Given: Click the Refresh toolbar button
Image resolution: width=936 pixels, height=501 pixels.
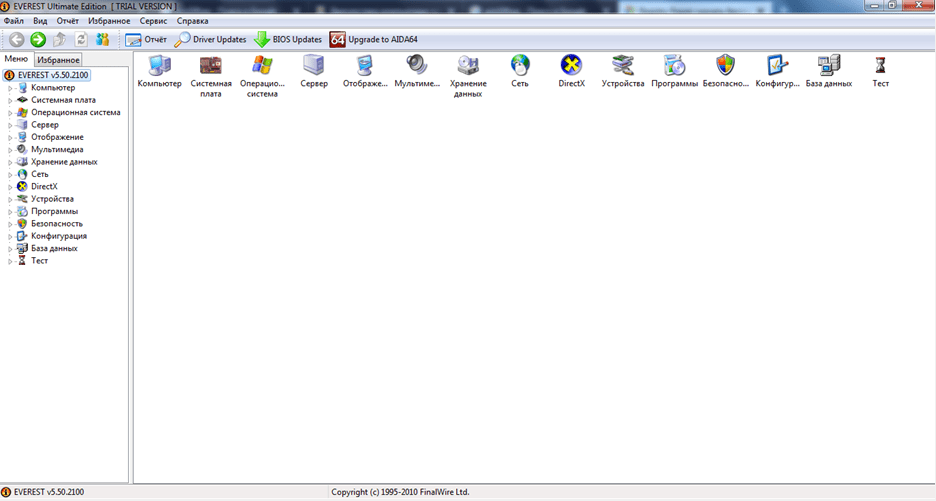Looking at the screenshot, I should pyautogui.click(x=81, y=39).
